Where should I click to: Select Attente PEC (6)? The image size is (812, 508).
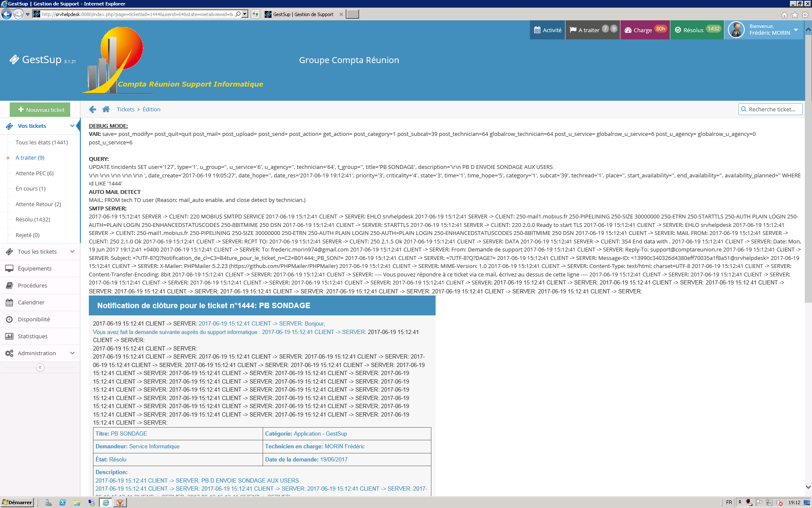(34, 173)
